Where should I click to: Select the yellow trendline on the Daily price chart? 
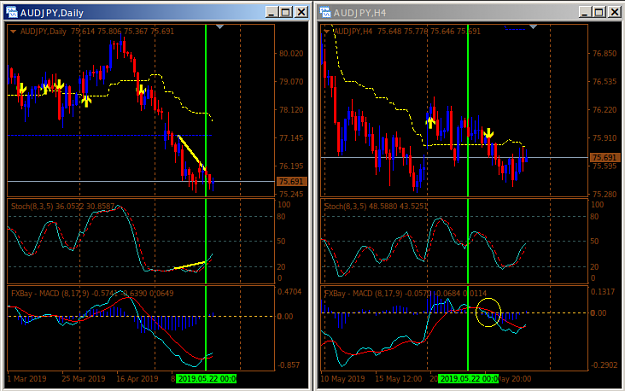(192, 153)
